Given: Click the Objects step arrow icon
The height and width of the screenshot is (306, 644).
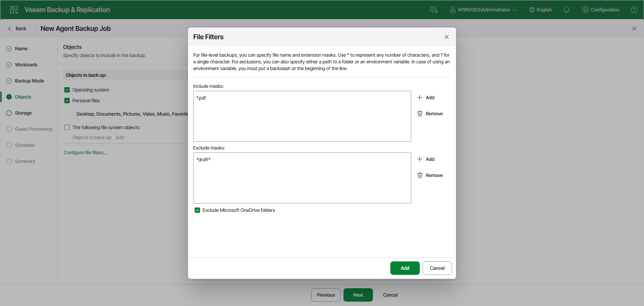Looking at the screenshot, I should (9, 97).
